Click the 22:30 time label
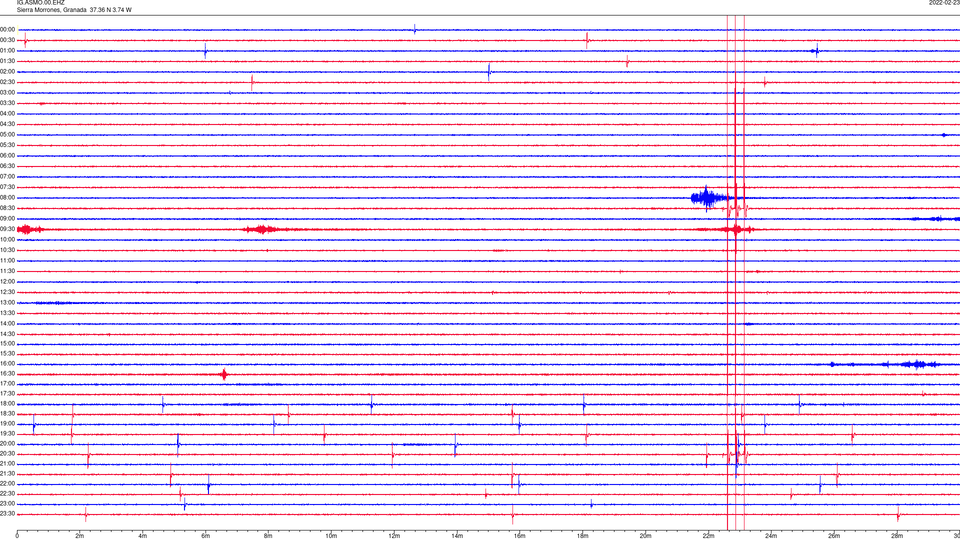Viewport: 960px width, 540px height. [x=7, y=494]
